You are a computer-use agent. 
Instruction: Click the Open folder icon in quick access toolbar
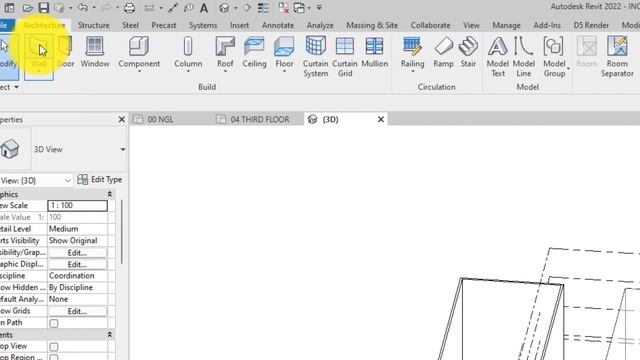pyautogui.click(x=27, y=7)
